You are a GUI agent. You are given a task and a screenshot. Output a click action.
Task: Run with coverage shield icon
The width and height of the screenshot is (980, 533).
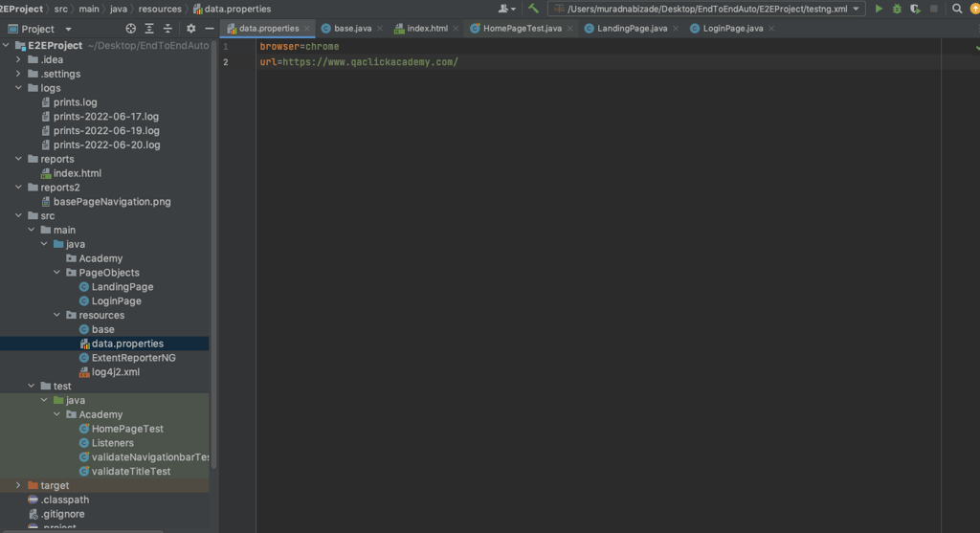(915, 9)
